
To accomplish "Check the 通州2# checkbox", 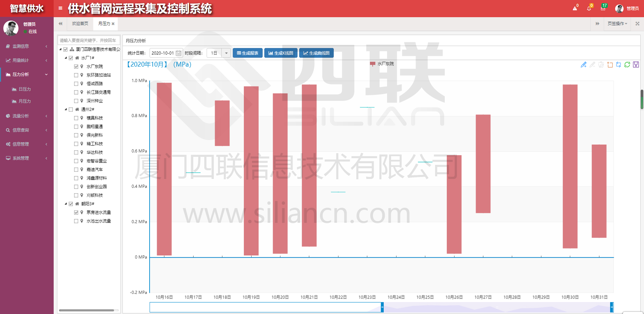I will point(71,110).
